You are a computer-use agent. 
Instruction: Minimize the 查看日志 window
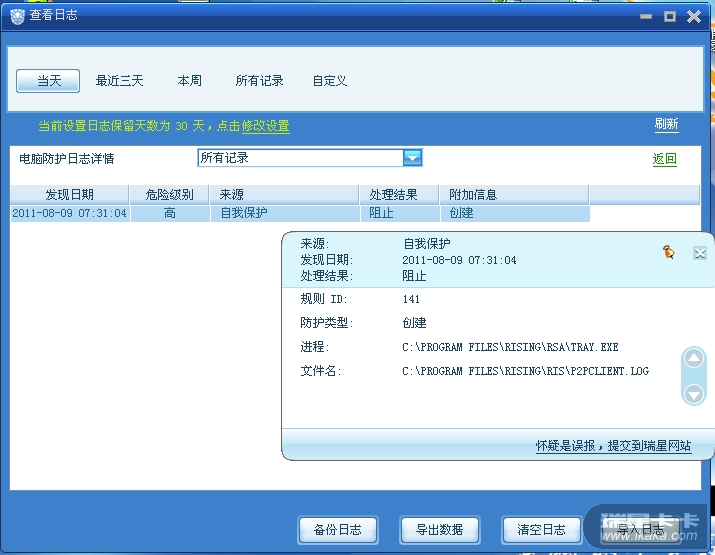coord(646,17)
